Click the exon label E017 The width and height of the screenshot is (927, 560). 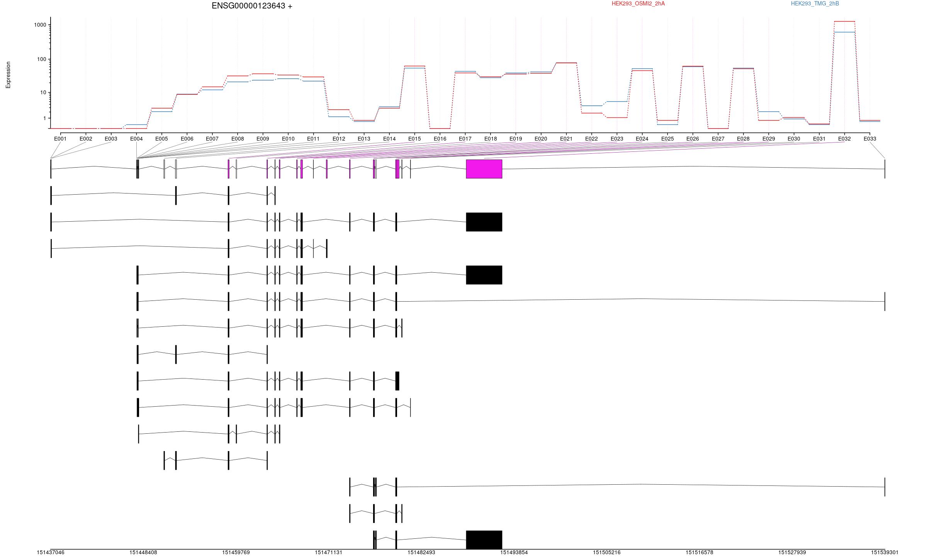click(465, 139)
